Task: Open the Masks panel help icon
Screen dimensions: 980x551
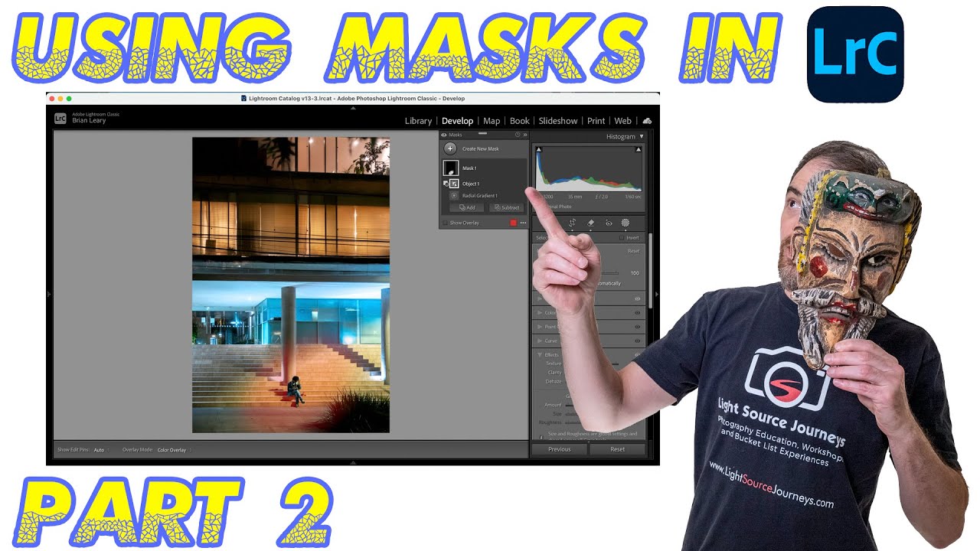Action: pyautogui.click(x=518, y=135)
